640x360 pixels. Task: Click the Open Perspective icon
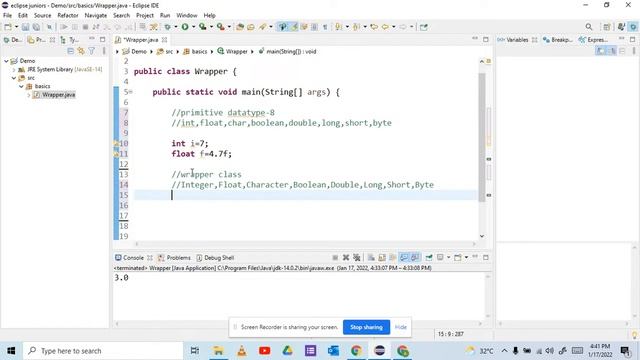click(x=607, y=27)
